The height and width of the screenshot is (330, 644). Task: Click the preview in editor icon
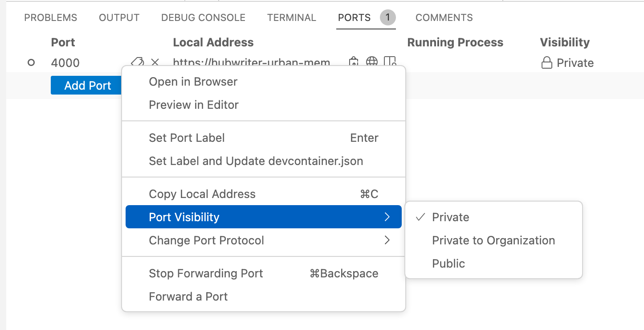click(x=390, y=62)
